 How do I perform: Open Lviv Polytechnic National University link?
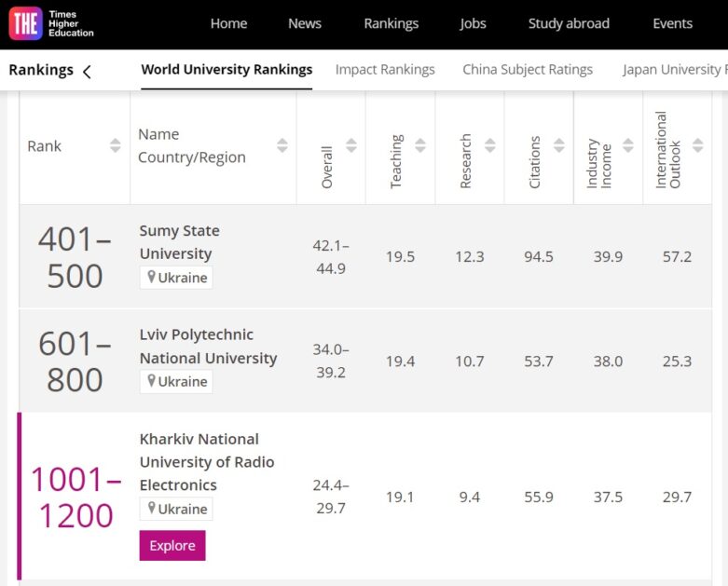pos(208,347)
